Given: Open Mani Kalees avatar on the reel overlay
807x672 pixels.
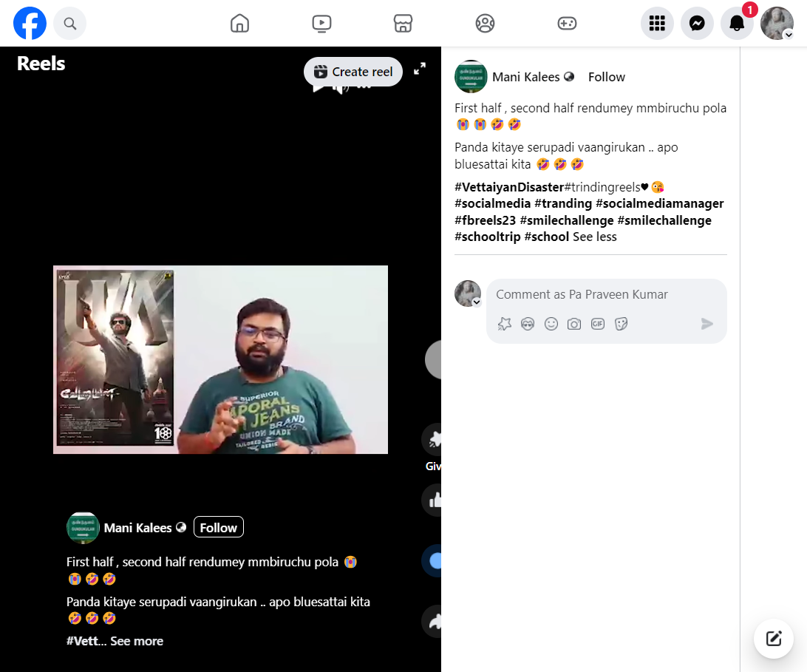Looking at the screenshot, I should (x=83, y=528).
